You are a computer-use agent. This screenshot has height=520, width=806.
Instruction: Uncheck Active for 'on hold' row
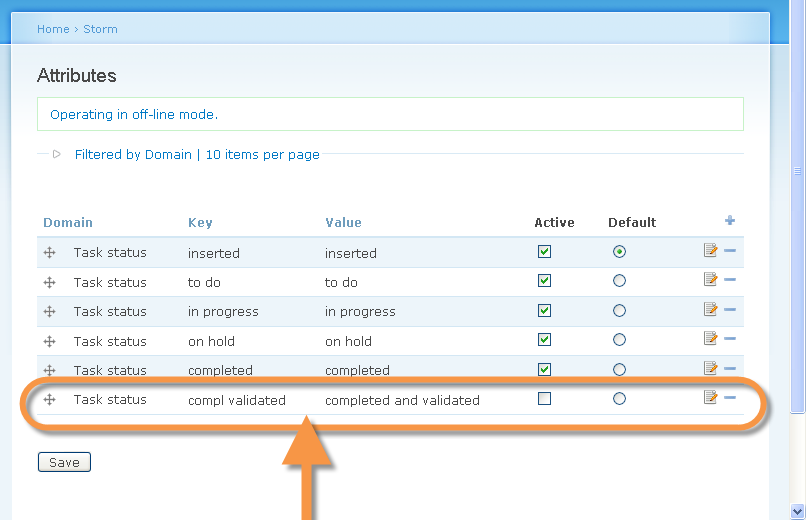pos(544,340)
